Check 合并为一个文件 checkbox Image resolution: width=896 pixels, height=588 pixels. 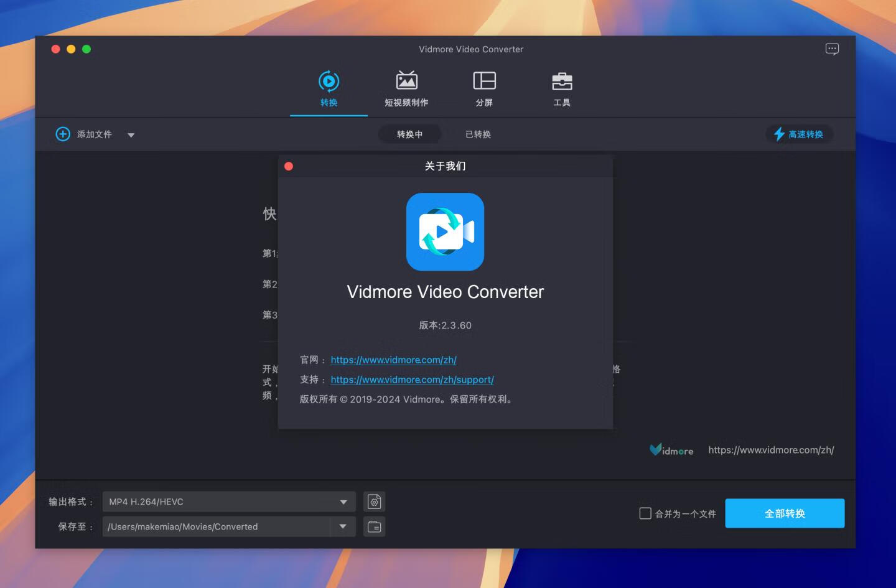pyautogui.click(x=645, y=513)
